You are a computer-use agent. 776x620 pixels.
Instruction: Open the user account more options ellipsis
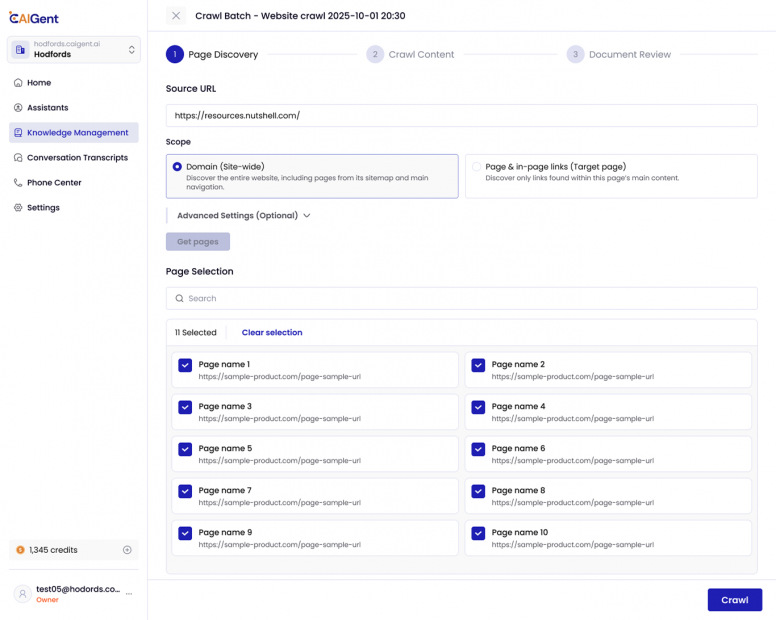[x=129, y=594]
